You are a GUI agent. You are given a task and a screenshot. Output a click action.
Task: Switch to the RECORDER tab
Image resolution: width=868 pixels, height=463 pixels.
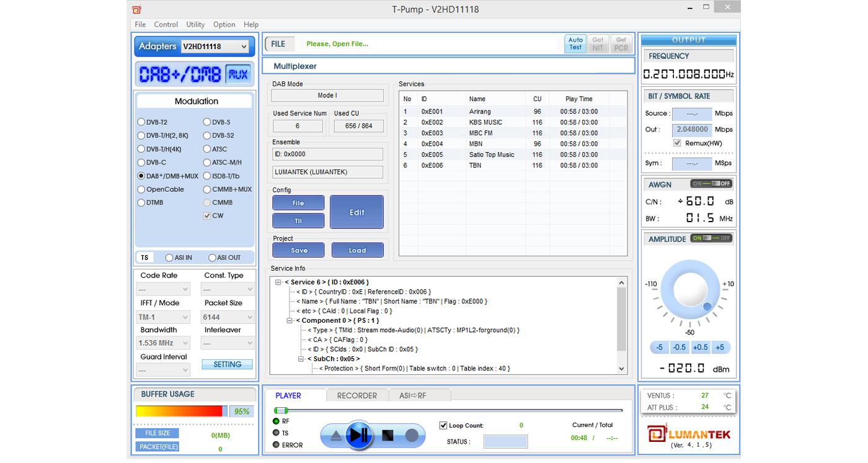[357, 395]
